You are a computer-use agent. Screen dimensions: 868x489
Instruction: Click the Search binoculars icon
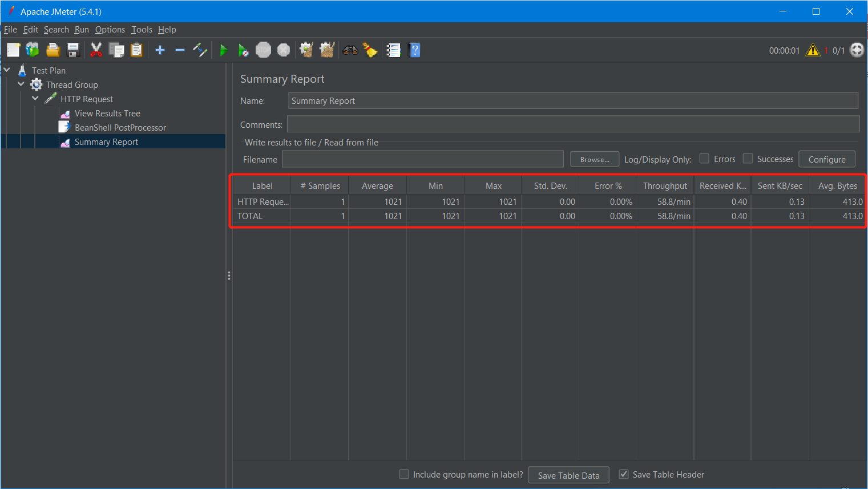pyautogui.click(x=350, y=50)
